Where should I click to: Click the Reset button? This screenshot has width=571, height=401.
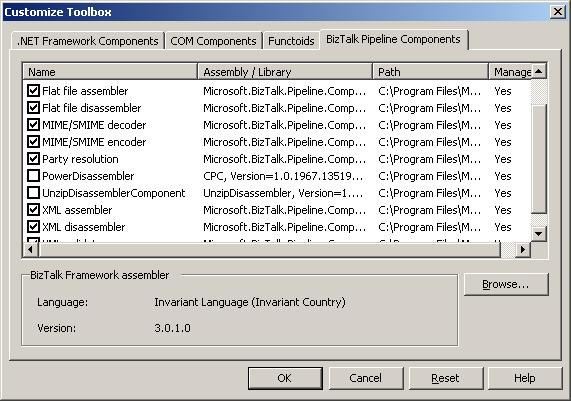click(x=446, y=378)
